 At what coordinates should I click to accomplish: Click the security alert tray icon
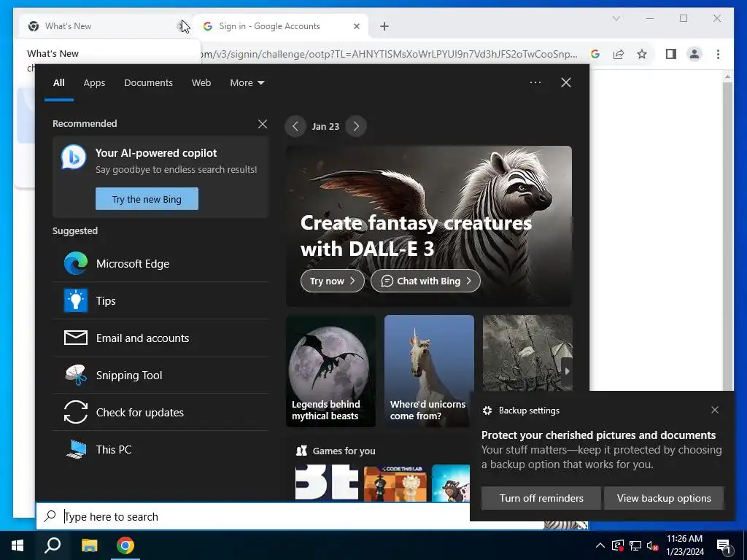click(618, 545)
